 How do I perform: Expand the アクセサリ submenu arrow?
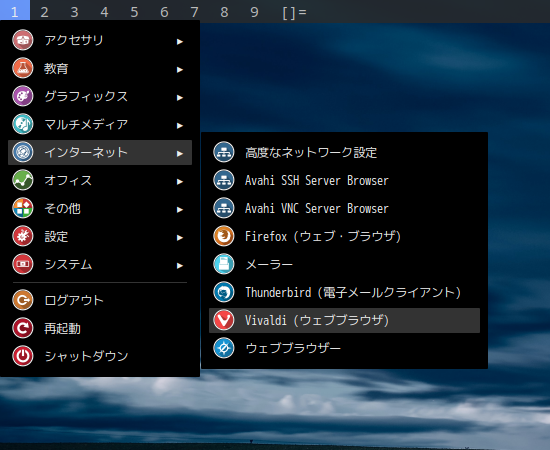[180, 42]
